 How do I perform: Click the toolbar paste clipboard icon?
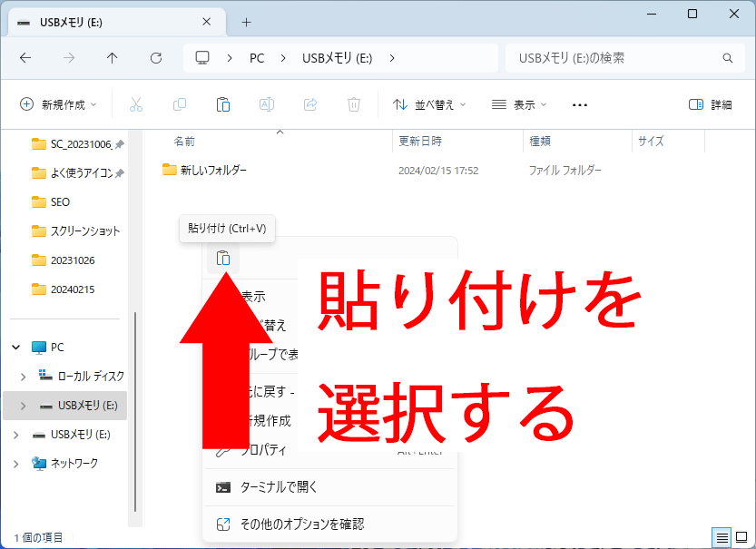pyautogui.click(x=223, y=104)
